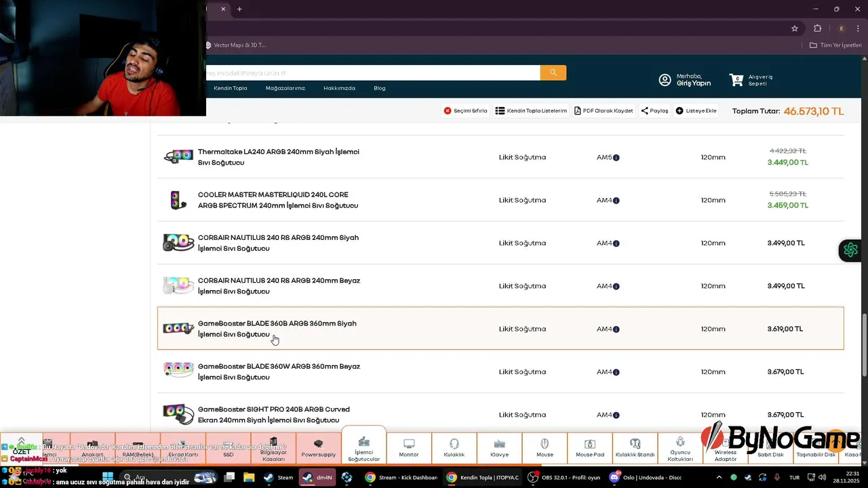Click info icon on BLADE 360W row
This screenshot has width=868, height=488.
(616, 372)
